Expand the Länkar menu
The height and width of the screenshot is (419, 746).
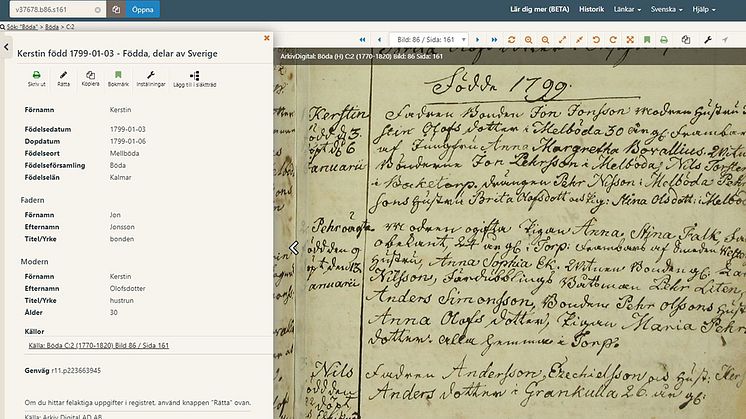[x=627, y=9]
